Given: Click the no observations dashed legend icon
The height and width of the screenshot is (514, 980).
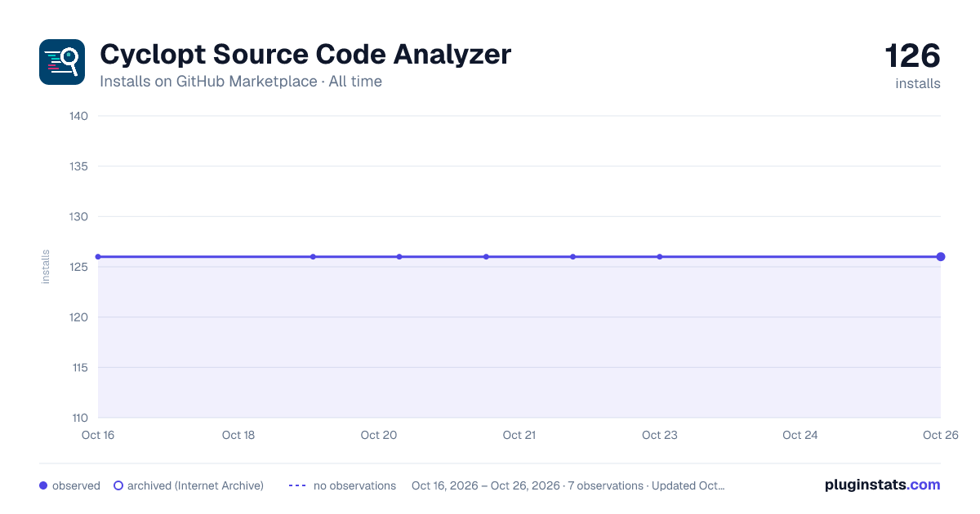Looking at the screenshot, I should pos(297,485).
